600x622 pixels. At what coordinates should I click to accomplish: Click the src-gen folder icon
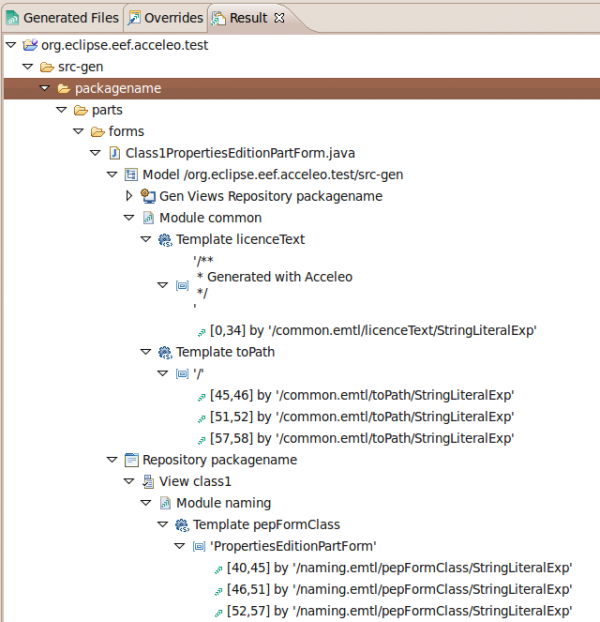[x=47, y=67]
